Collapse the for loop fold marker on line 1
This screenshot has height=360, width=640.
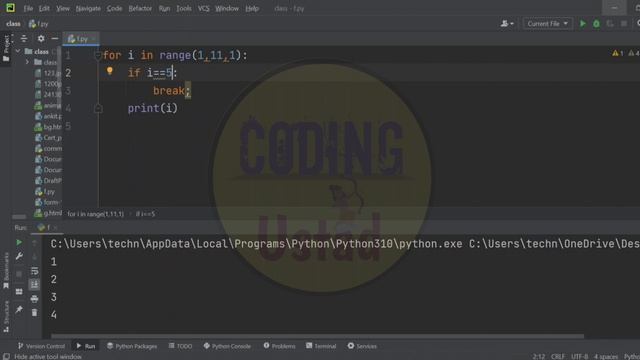pyautogui.click(x=98, y=55)
